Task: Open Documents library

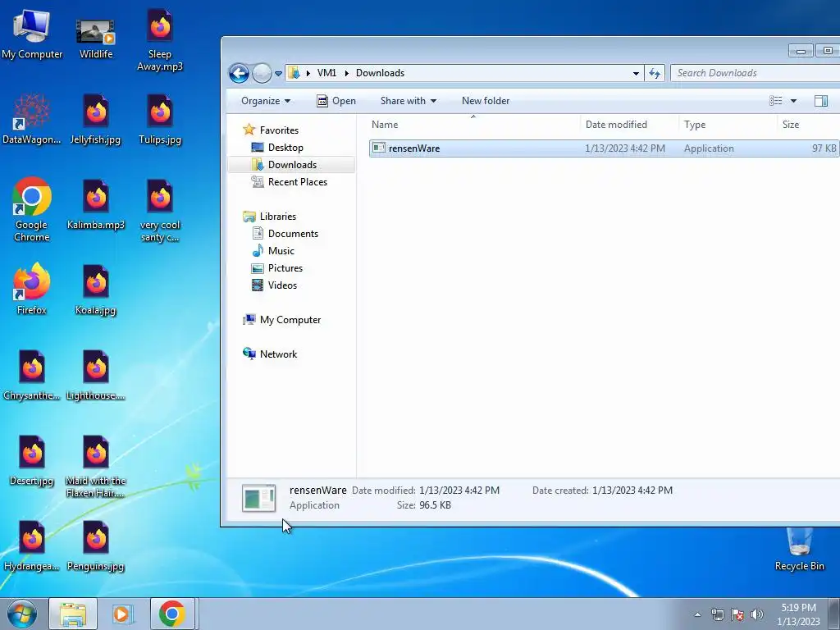Action: (x=293, y=234)
